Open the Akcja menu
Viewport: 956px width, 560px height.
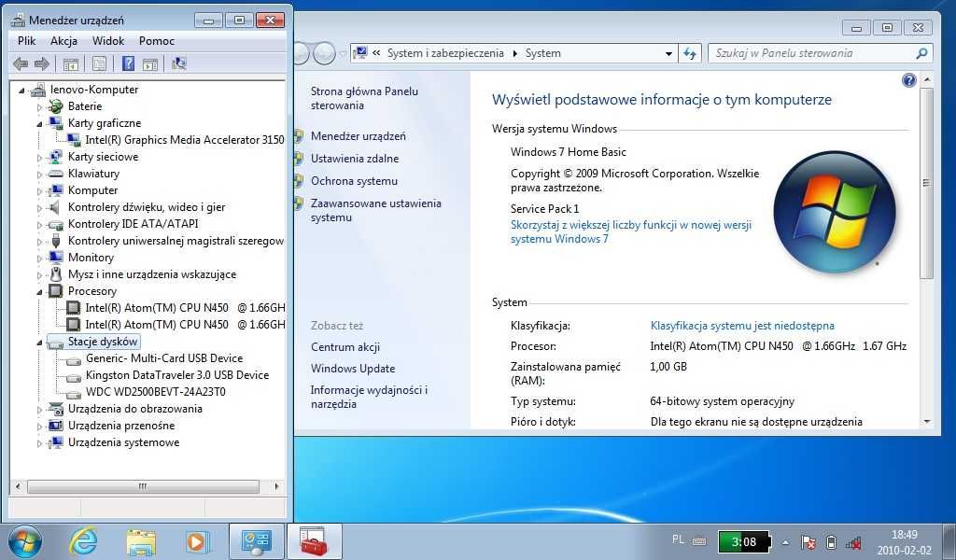64,41
